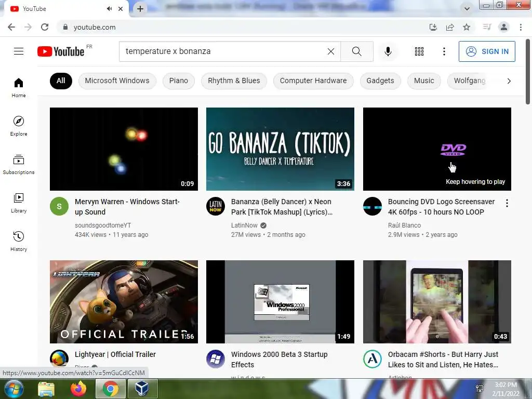This screenshot has height=399, width=532.
Task: Go forward in Chrome
Action: coord(28,27)
